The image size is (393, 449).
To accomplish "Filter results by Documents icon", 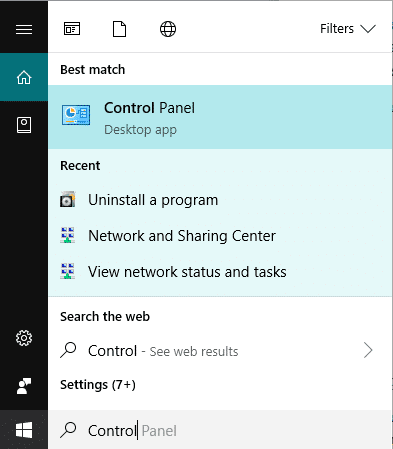I will (x=119, y=29).
